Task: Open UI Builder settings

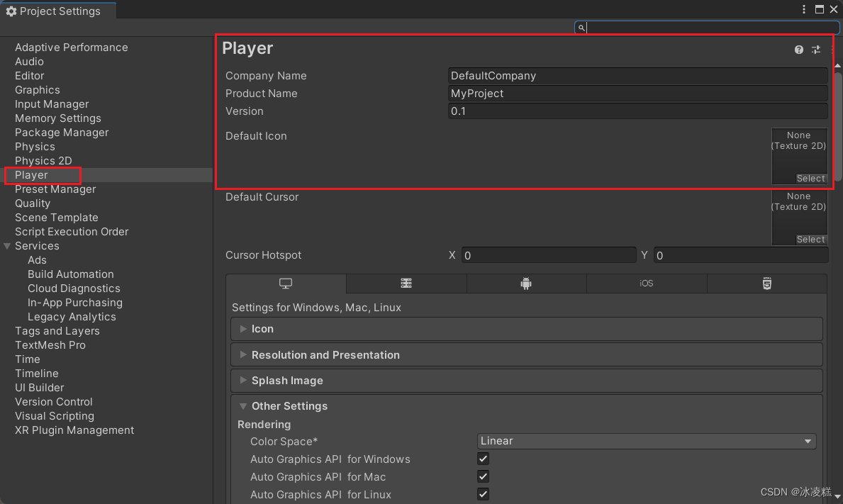Action: [x=39, y=388]
